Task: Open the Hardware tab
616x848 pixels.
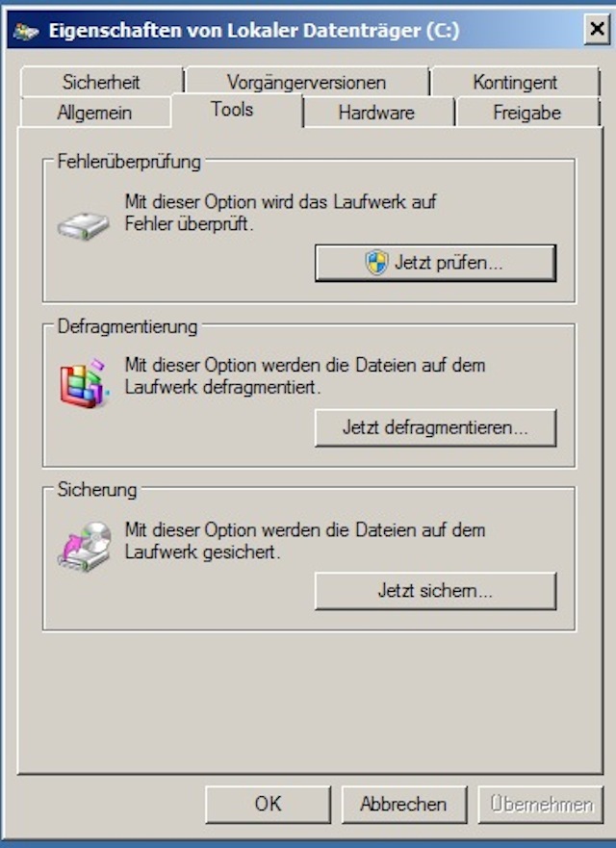Action: [376, 113]
